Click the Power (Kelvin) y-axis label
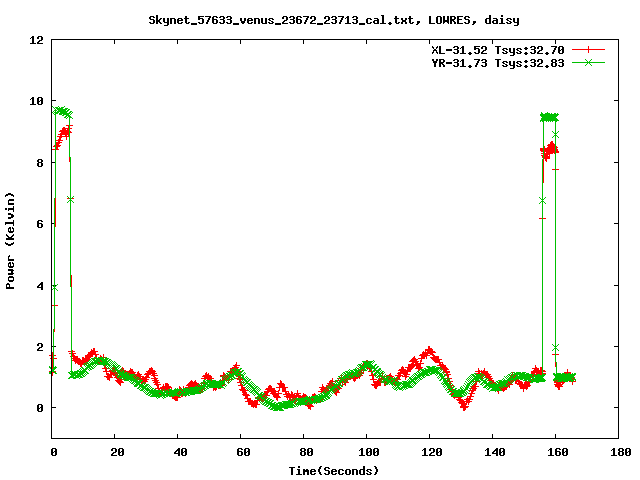 [10, 241]
